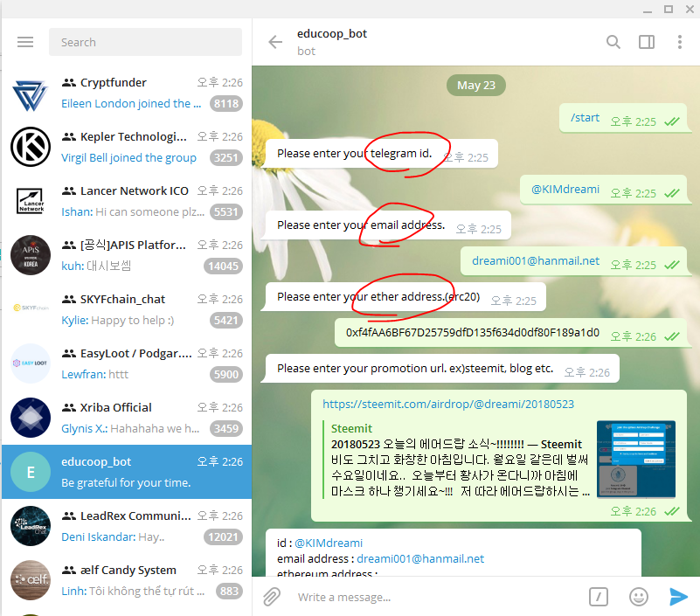
Task: Open the EasyLoot / Podgar... chat name
Action: [136, 353]
